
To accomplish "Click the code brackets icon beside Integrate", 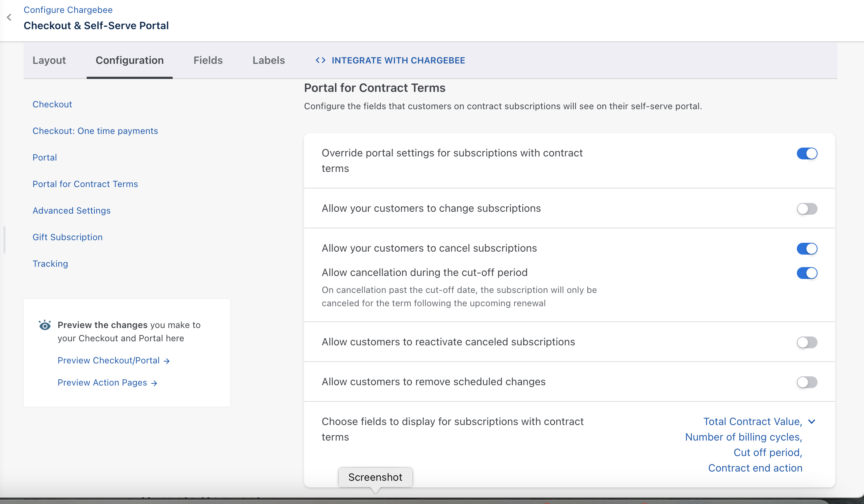I will pos(320,60).
